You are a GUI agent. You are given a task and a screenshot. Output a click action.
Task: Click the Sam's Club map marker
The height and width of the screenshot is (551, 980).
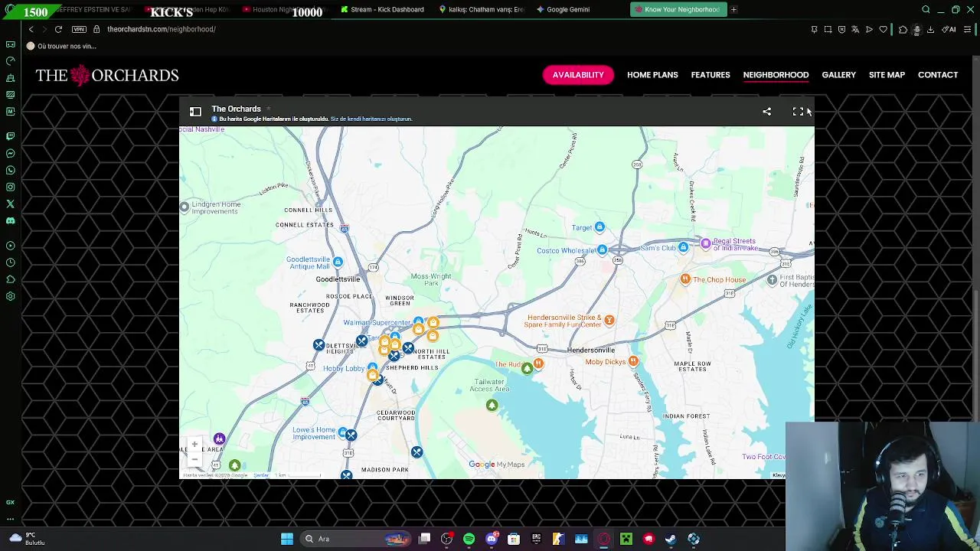click(683, 247)
